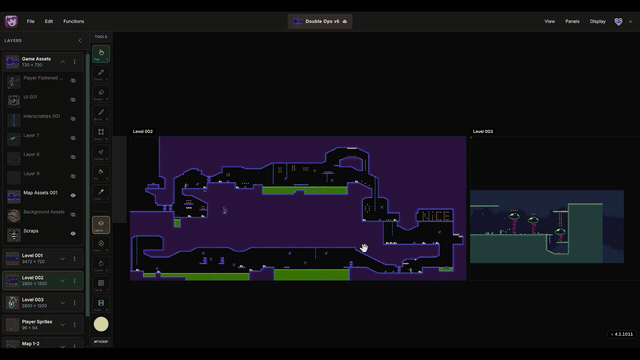The image size is (640, 360).
Task: Toggle visibility of Background Assets layer
Action: click(73, 214)
